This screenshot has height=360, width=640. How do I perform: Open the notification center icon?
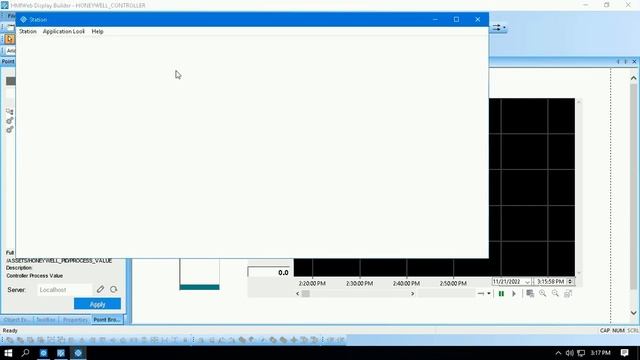click(x=624, y=353)
